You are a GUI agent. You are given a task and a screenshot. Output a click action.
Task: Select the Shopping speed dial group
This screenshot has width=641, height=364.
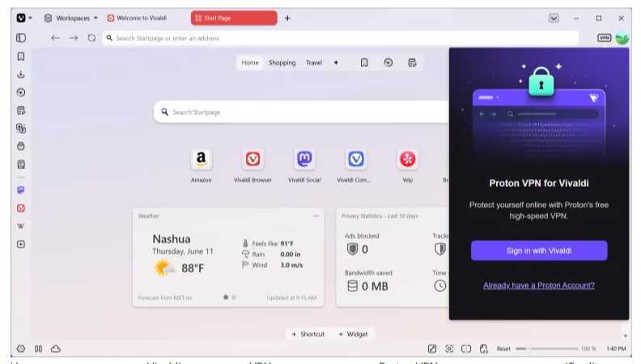tap(282, 62)
